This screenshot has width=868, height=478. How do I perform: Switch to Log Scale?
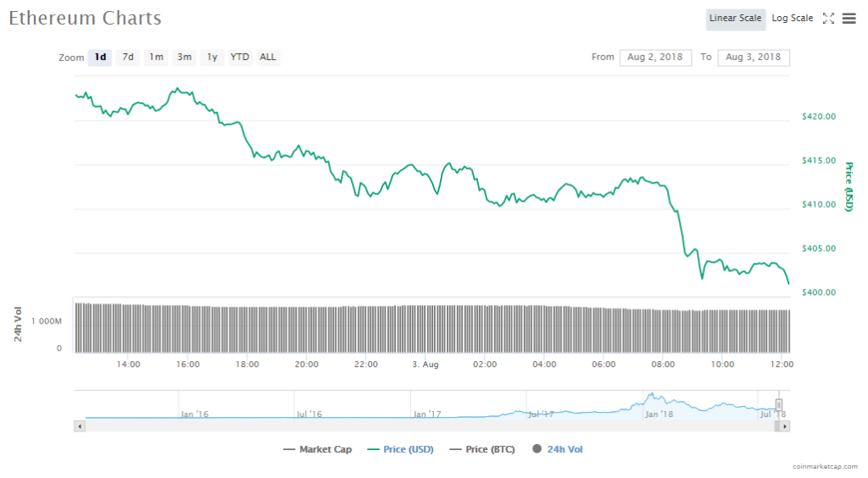792,19
